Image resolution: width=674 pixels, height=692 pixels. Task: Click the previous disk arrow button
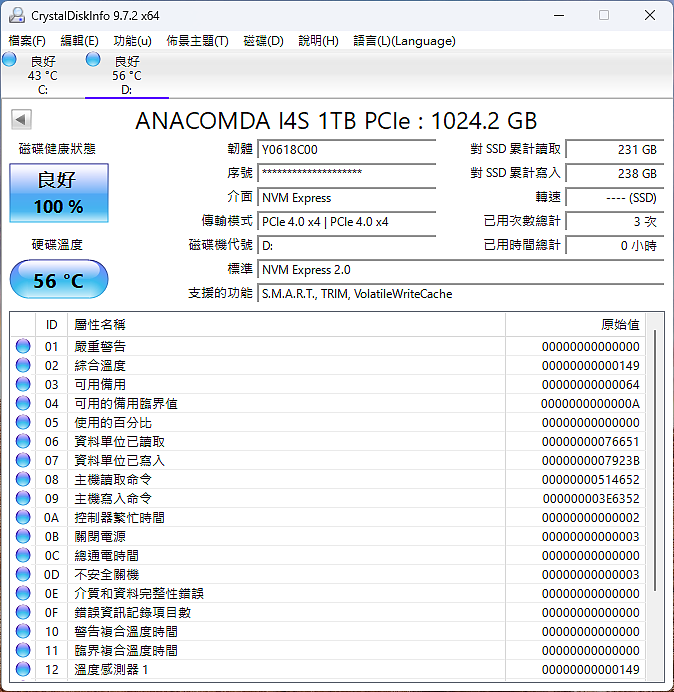[21, 120]
